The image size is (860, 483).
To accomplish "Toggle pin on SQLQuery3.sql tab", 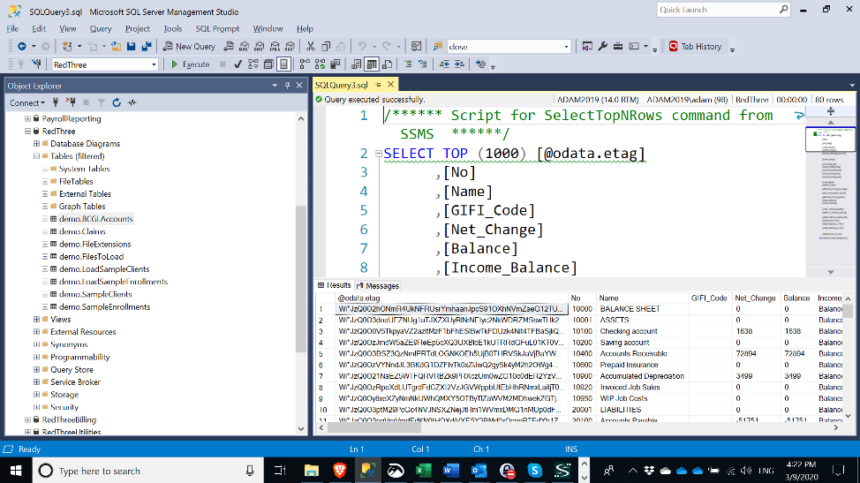I will tap(378, 84).
